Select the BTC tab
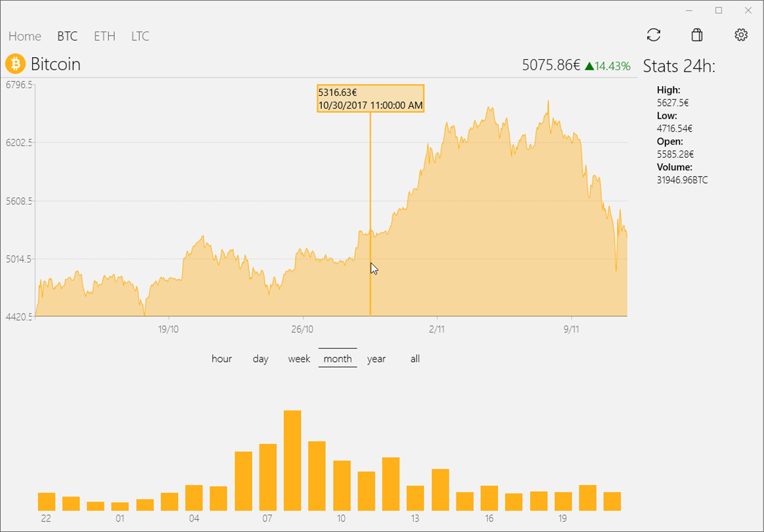This screenshot has height=532, width=764. tap(67, 36)
